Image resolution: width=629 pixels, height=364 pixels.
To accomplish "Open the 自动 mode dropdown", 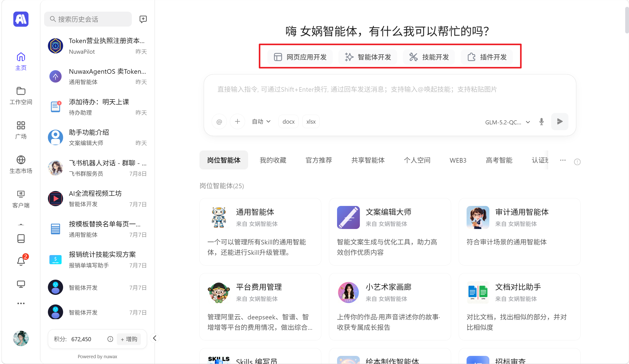I will tap(261, 122).
